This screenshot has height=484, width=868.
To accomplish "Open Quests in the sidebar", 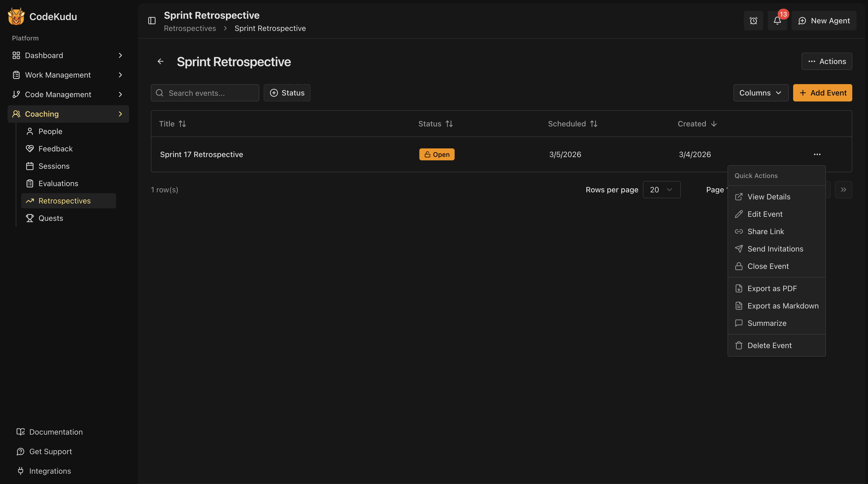I will pyautogui.click(x=50, y=218).
